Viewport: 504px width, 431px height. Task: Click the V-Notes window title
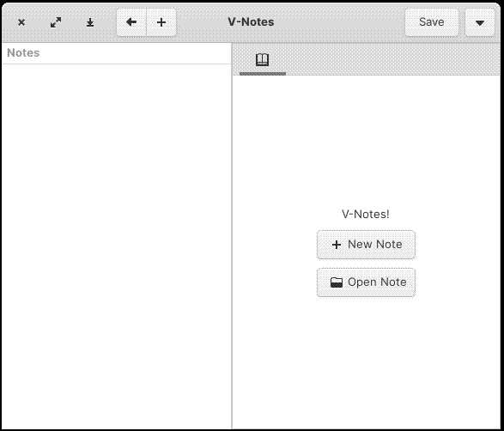pos(251,21)
